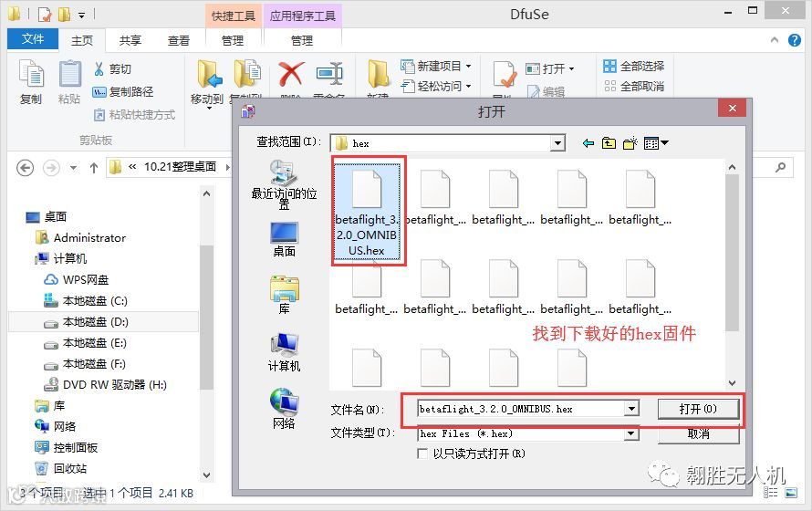
Task: Click Network (网络) shortcut in dialog places bar
Action: (284, 409)
